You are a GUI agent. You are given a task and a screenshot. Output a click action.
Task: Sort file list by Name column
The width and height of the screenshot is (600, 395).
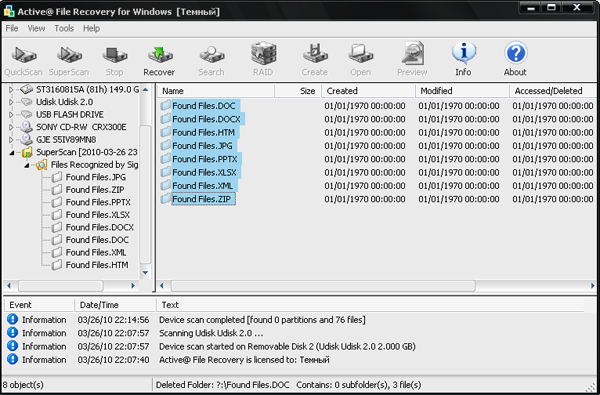pyautogui.click(x=216, y=91)
